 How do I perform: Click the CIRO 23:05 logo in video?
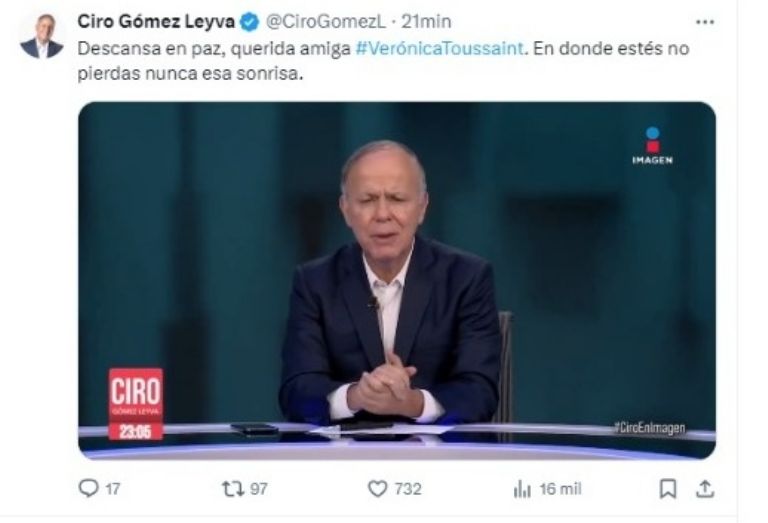tap(136, 404)
